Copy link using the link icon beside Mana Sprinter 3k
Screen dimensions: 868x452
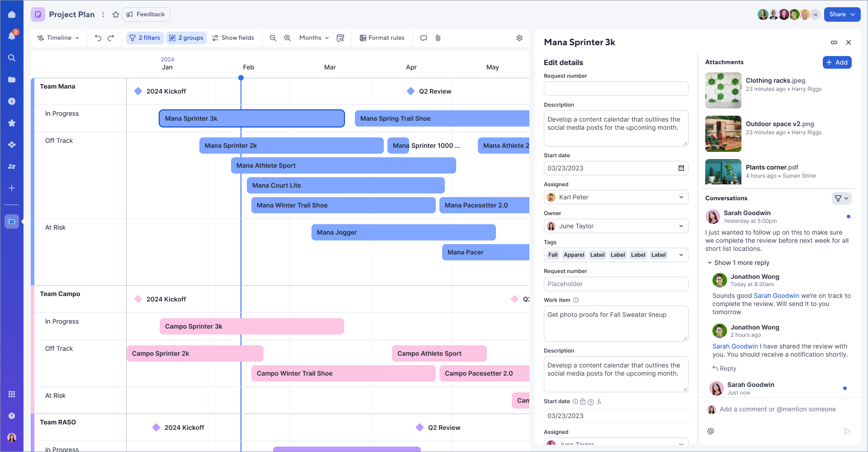pyautogui.click(x=834, y=42)
